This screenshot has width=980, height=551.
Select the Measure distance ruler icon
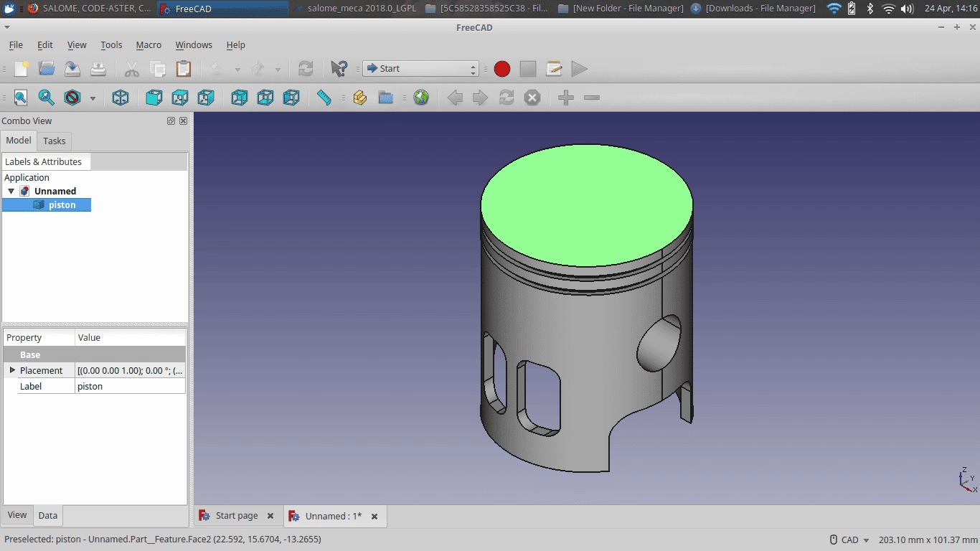[x=324, y=98]
